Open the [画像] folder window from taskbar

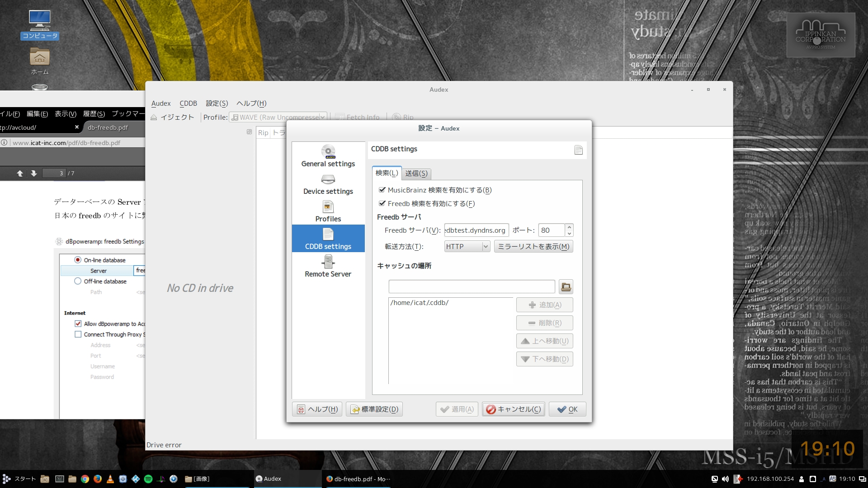pyautogui.click(x=216, y=479)
